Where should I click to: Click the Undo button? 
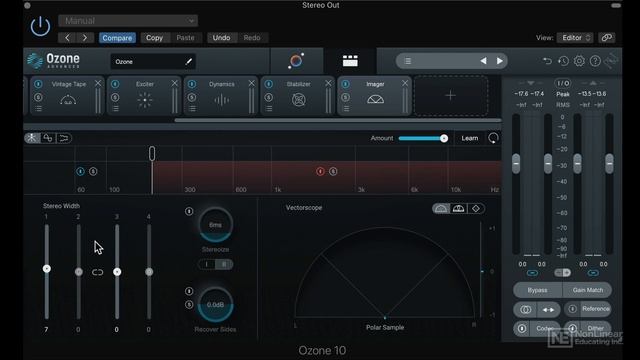(221, 38)
